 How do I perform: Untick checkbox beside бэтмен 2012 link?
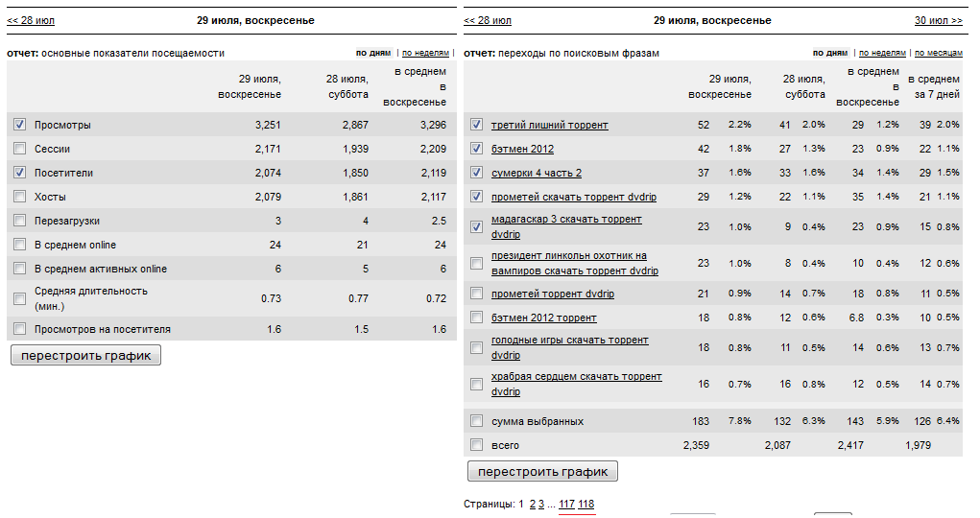coord(477,149)
